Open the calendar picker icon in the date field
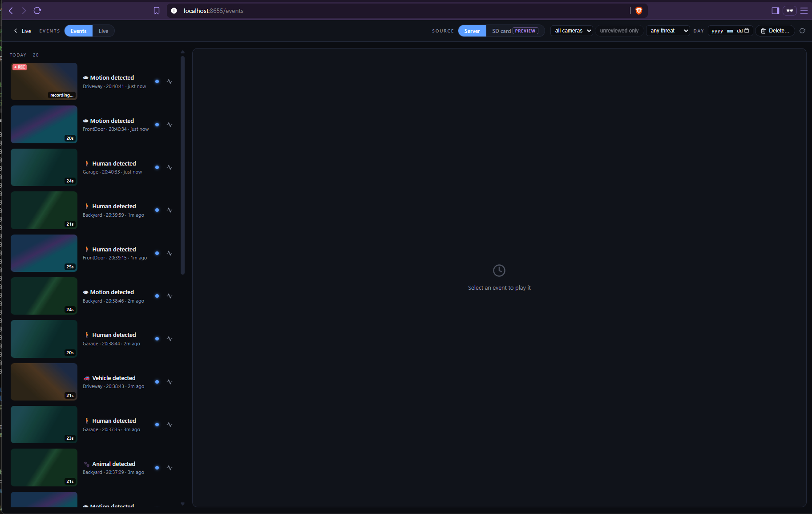This screenshot has width=812, height=514. pos(747,31)
